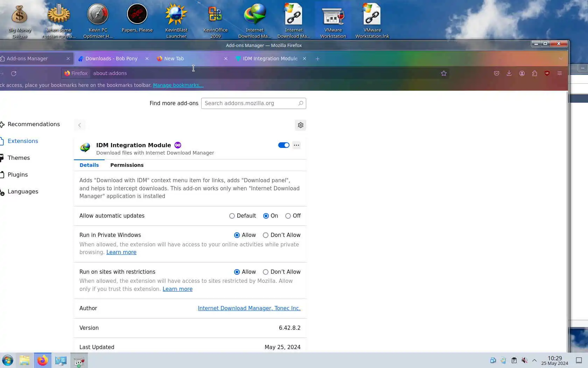This screenshot has width=588, height=368.
Task: Launch KevinBlast Launcher desktop icon
Action: [176, 20]
